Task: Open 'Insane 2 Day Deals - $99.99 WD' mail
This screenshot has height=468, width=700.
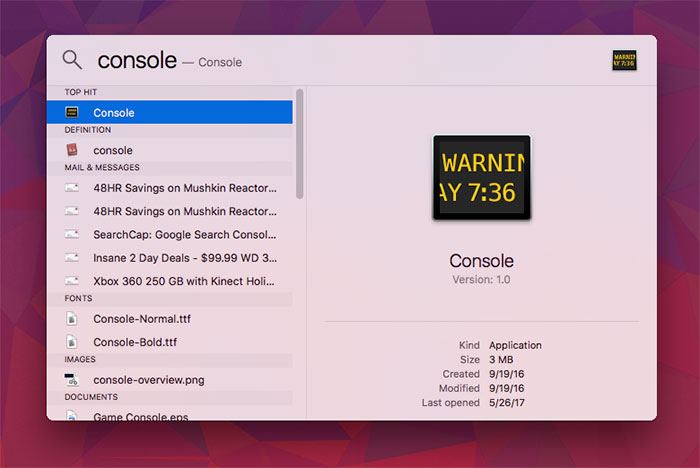Action: click(x=170, y=258)
